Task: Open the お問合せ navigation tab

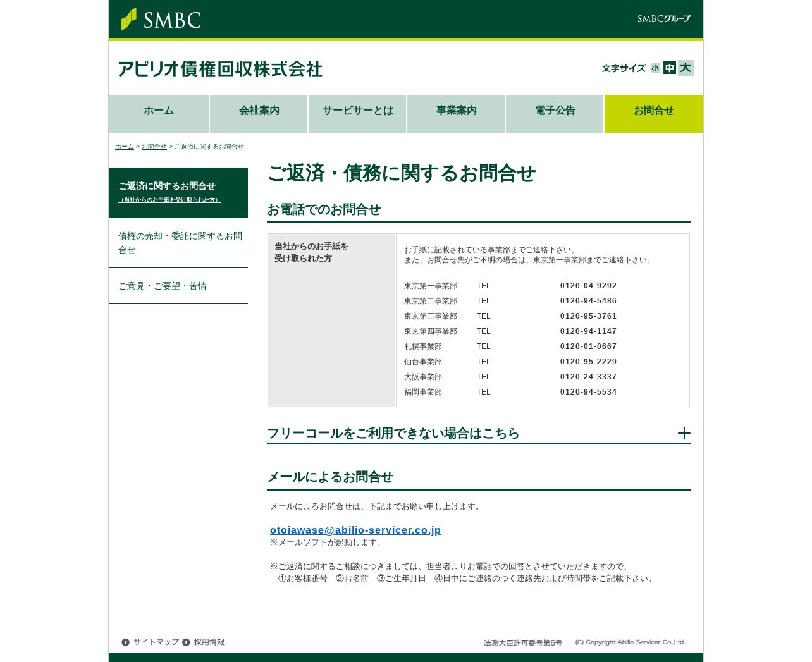Action: 654,114
